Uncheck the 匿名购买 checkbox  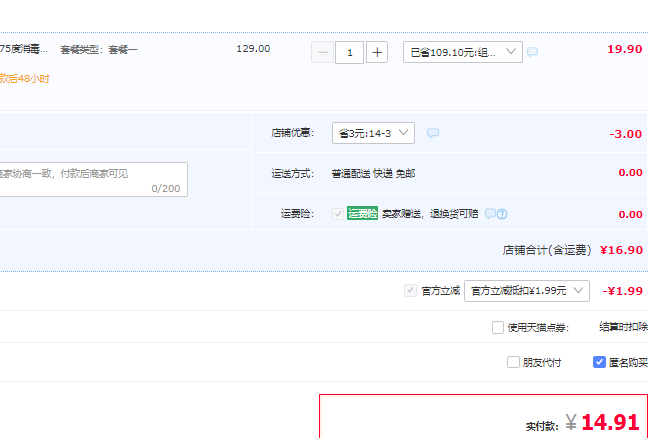tap(599, 362)
